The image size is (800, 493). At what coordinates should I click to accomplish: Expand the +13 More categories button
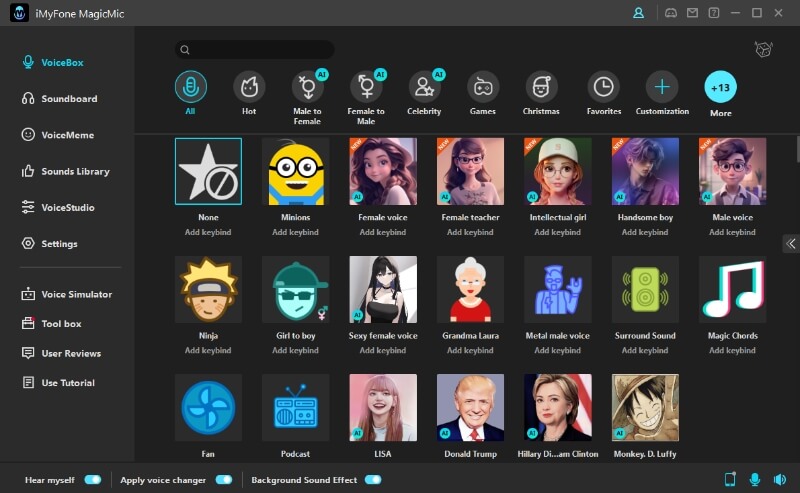720,88
